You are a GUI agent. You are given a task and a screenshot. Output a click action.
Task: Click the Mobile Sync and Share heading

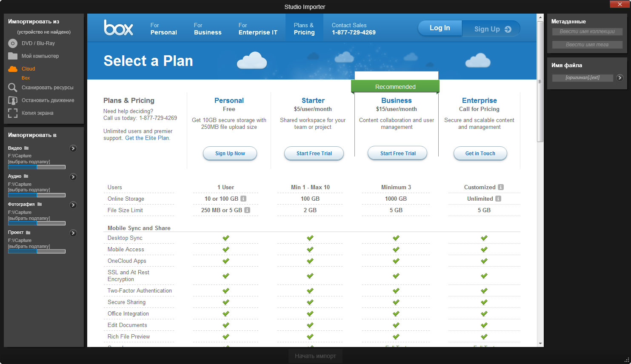point(139,228)
